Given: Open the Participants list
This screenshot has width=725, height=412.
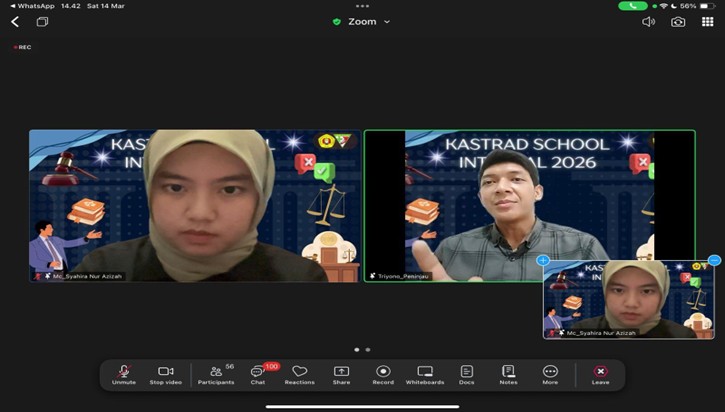Looking at the screenshot, I should click(216, 373).
